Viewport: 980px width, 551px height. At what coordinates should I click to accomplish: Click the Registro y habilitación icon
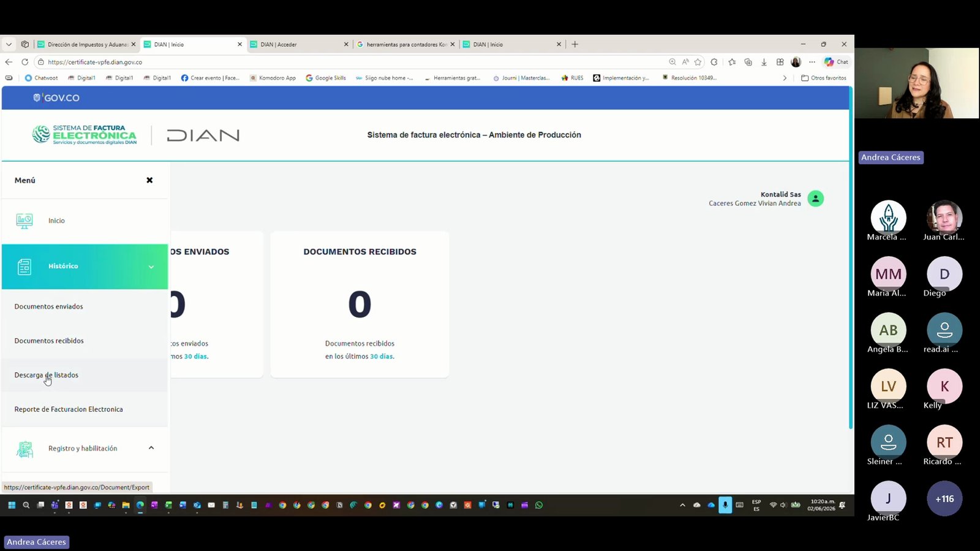point(24,449)
